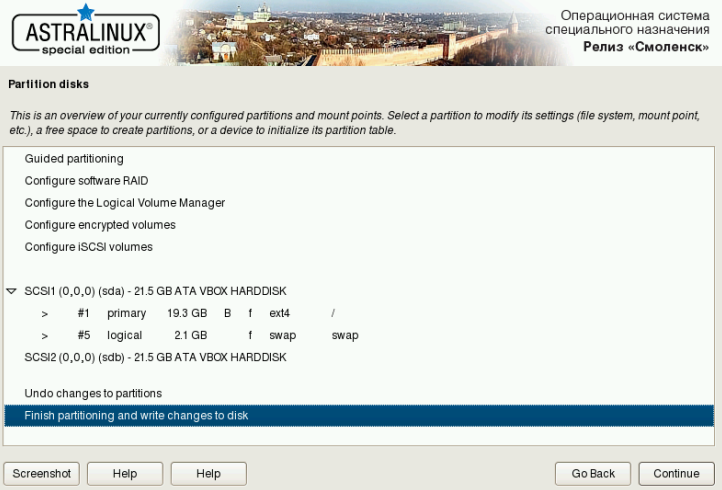Select Finish partitioning and write changes
This screenshot has height=490, width=722.
[x=359, y=415]
